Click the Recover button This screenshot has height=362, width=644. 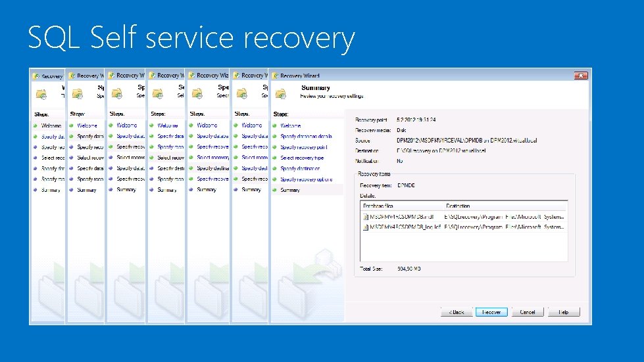pos(491,312)
